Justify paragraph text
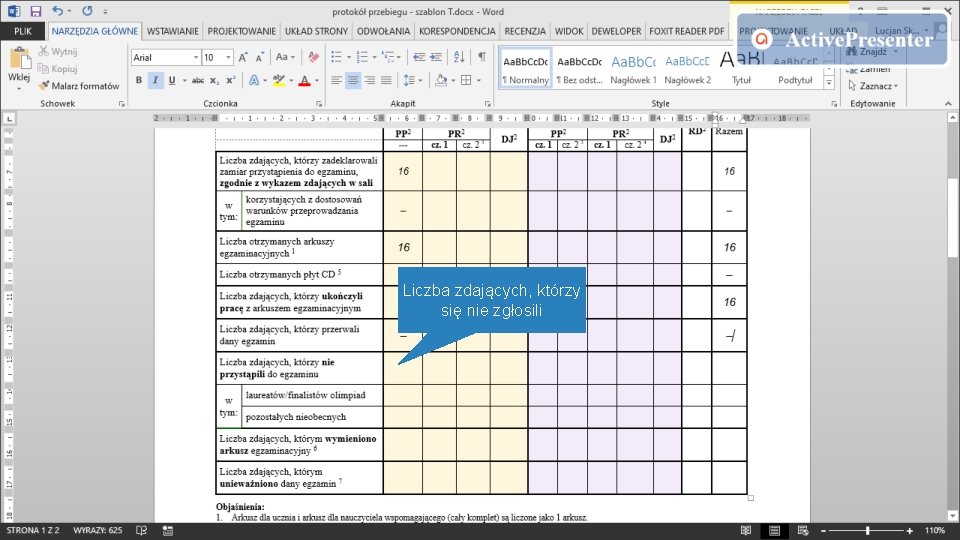 (386, 80)
